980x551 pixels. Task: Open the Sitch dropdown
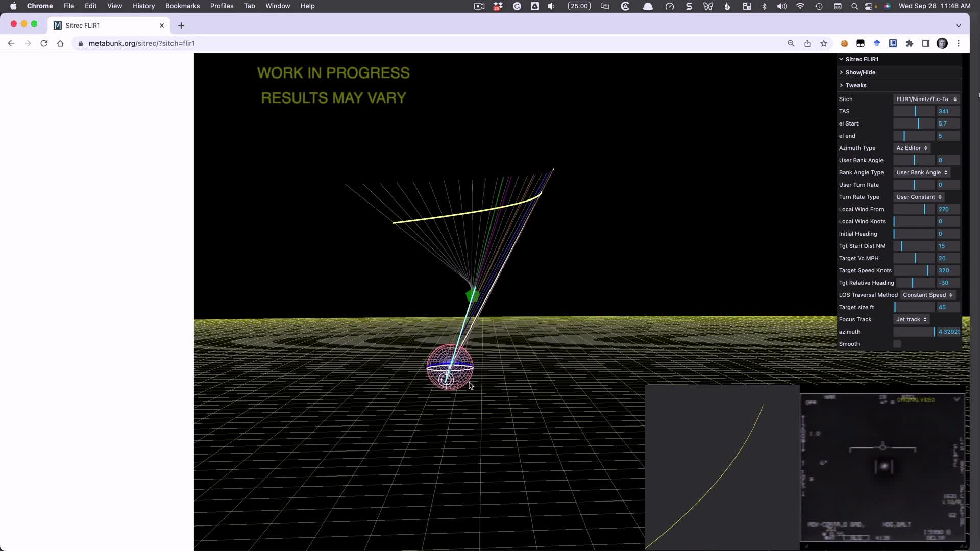pos(926,99)
